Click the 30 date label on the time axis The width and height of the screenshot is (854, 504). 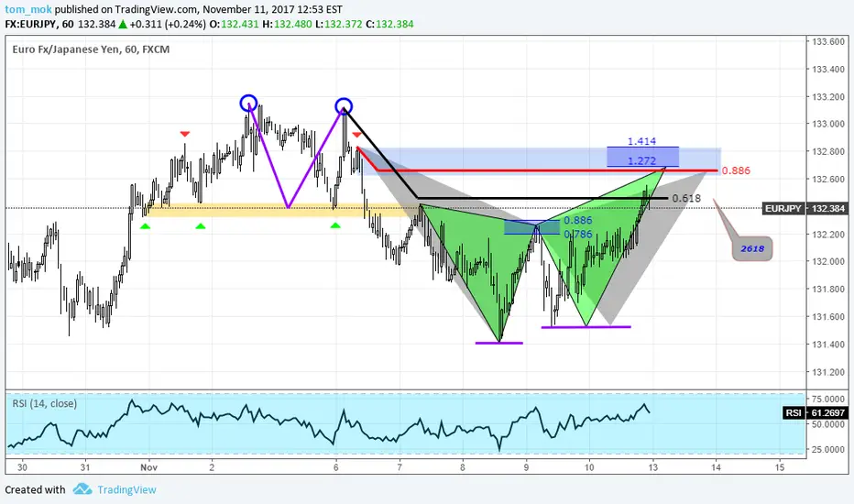click(22, 467)
